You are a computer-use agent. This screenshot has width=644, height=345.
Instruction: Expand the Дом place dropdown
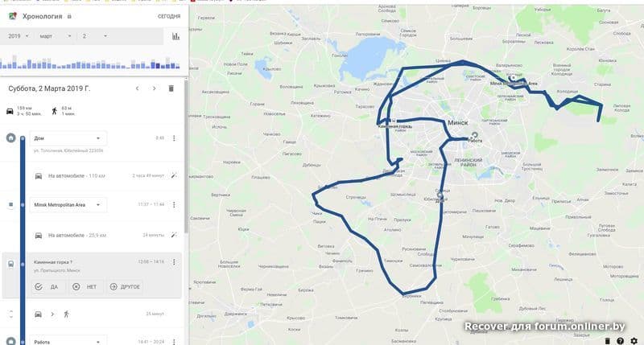coord(68,138)
